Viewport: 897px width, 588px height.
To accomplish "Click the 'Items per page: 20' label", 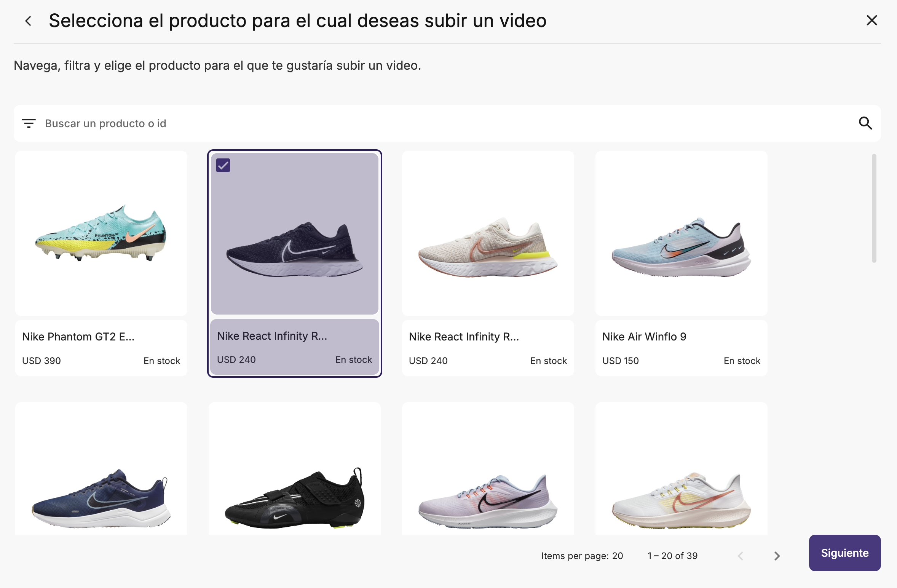I will pos(582,556).
